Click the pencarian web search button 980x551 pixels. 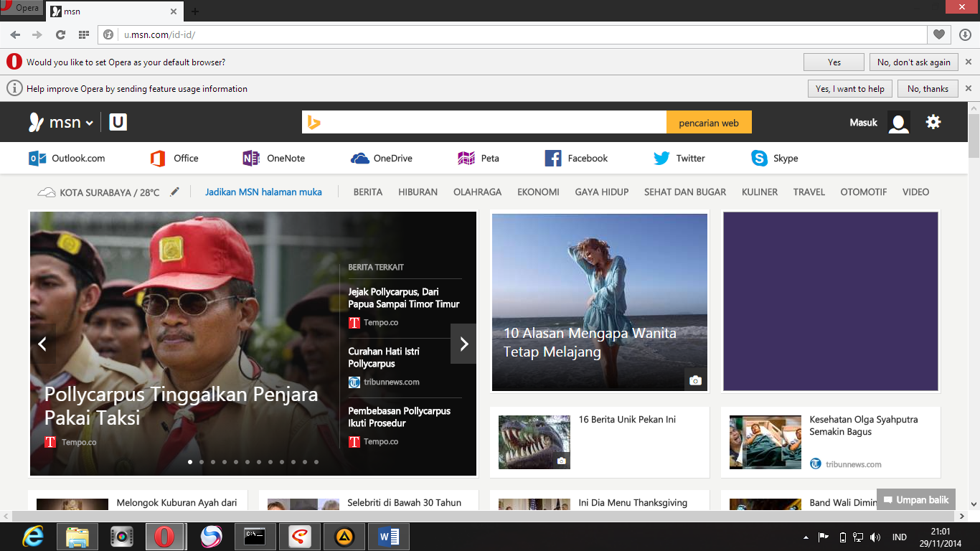click(x=709, y=123)
